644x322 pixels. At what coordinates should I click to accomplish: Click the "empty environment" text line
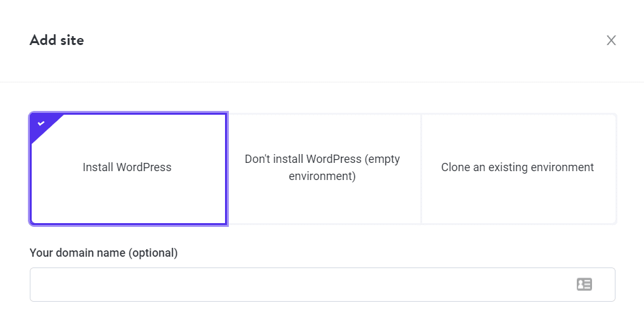click(322, 176)
